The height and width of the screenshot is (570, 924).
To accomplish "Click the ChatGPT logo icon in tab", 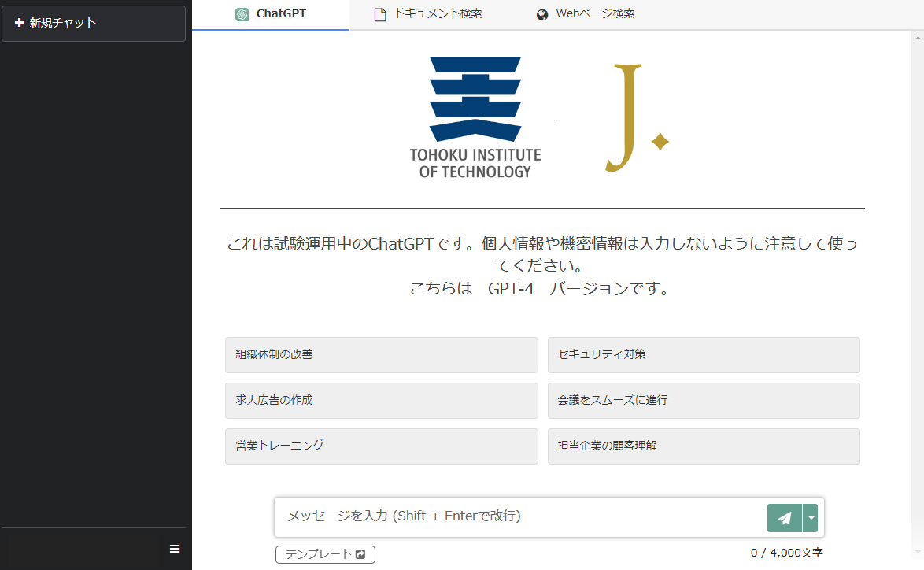I will click(x=242, y=14).
